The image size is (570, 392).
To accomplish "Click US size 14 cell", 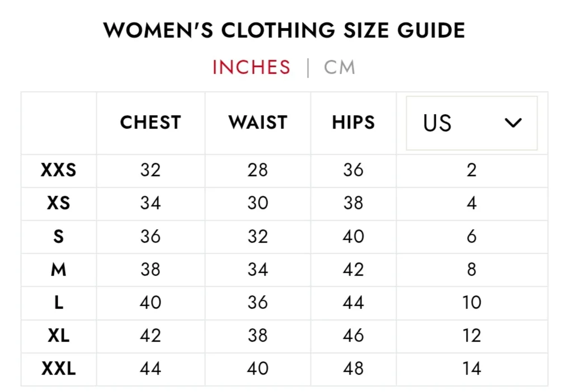I will [472, 369].
